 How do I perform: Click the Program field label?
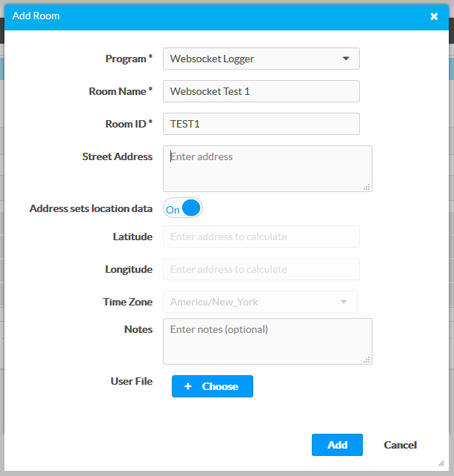click(x=129, y=59)
